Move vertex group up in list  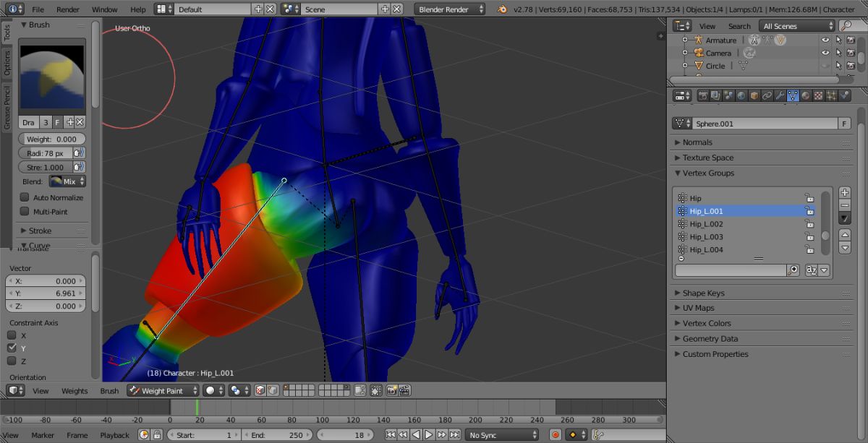click(844, 236)
